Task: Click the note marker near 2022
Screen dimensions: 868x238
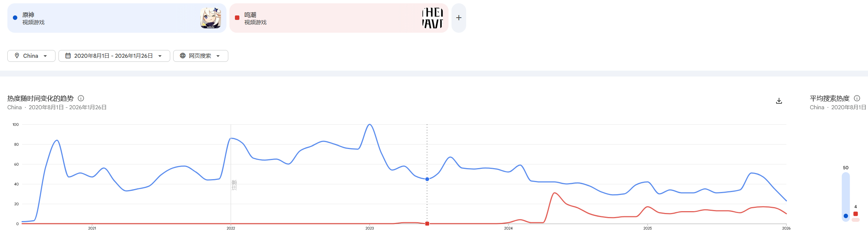Action: [x=234, y=185]
